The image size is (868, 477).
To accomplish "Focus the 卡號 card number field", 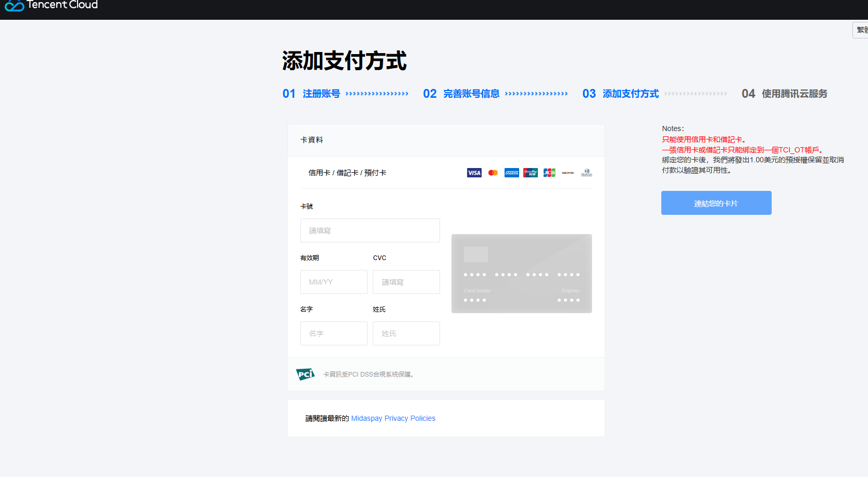I will coord(370,230).
